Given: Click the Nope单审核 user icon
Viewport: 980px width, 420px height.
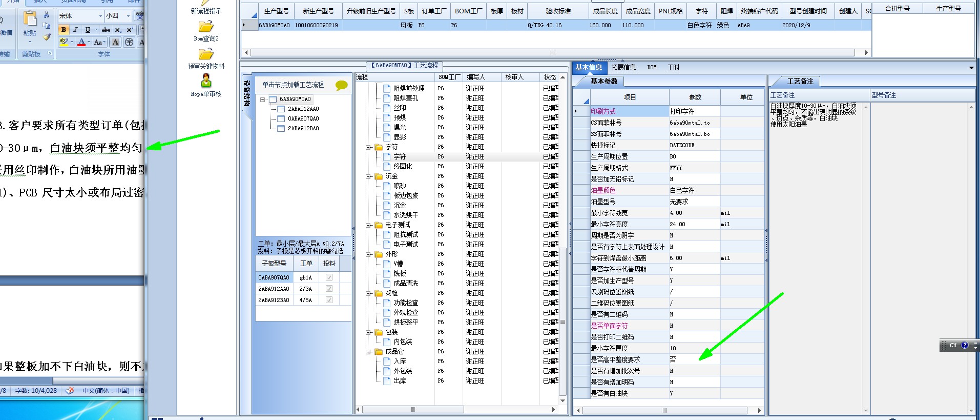Looking at the screenshot, I should coord(206,81).
